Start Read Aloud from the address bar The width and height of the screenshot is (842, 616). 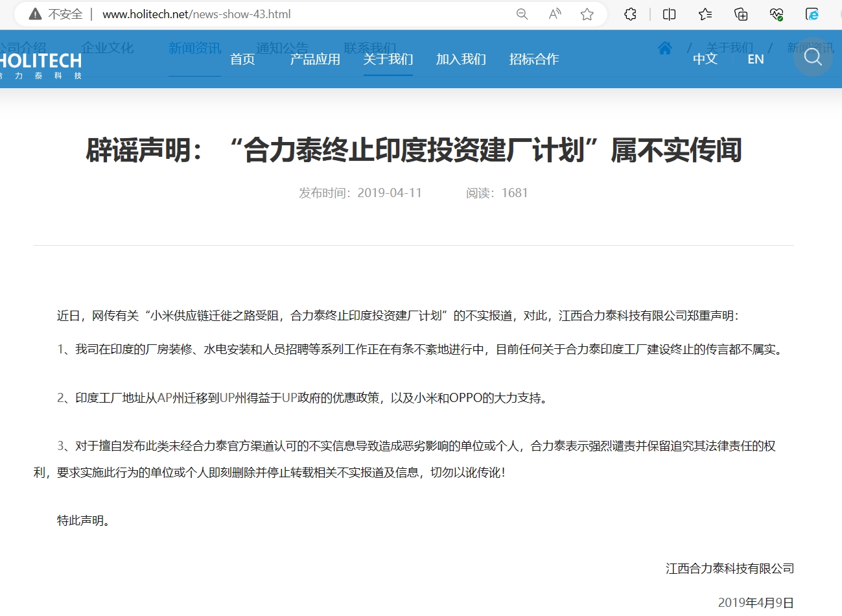click(554, 13)
